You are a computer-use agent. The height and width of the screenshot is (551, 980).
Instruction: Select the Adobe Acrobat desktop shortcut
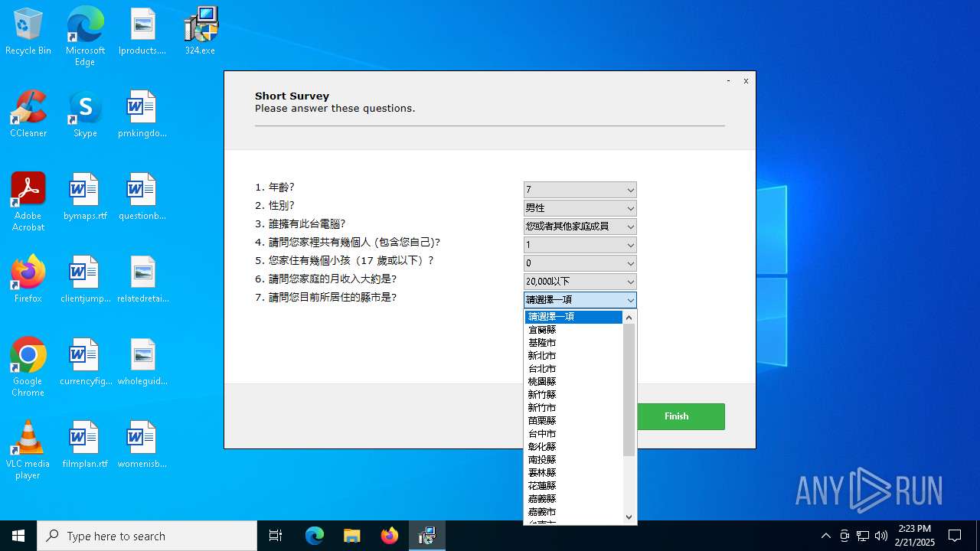(x=28, y=202)
